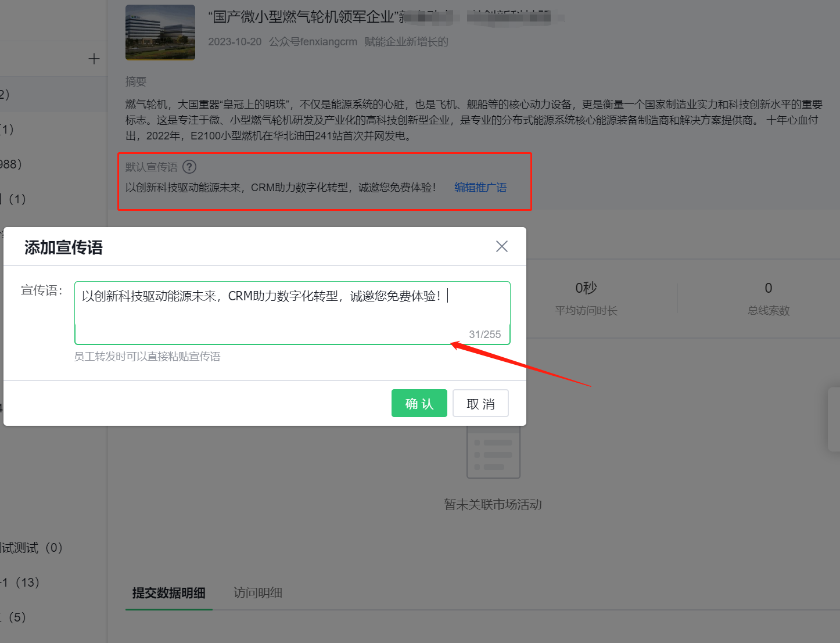The height and width of the screenshot is (643, 840).
Task: Confirm the slogan with the 确认 button
Action: tap(419, 403)
